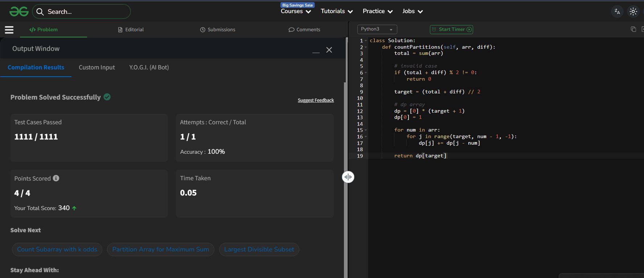Open Partition Array for Maximum Sum problem
This screenshot has height=278, width=644.
(x=160, y=250)
